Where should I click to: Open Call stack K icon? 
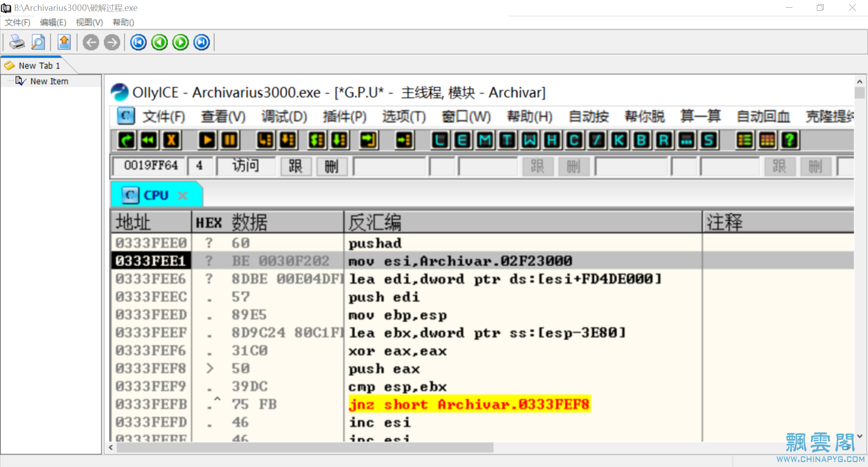(x=619, y=141)
